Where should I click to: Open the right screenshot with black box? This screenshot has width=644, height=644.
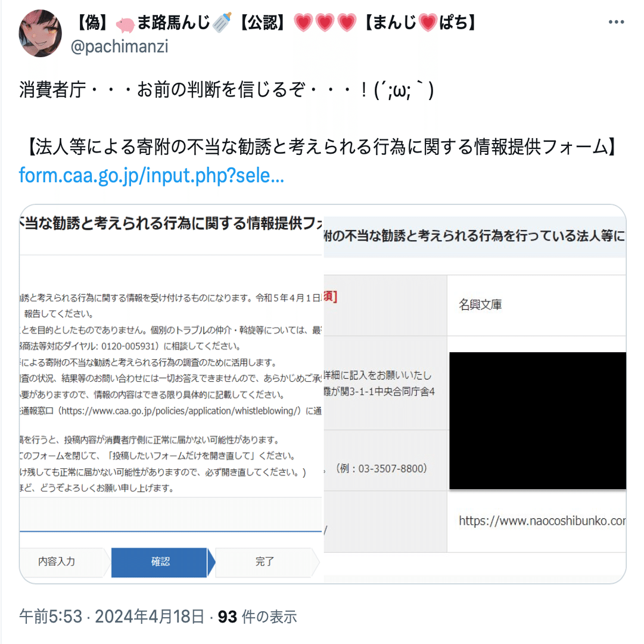point(475,394)
